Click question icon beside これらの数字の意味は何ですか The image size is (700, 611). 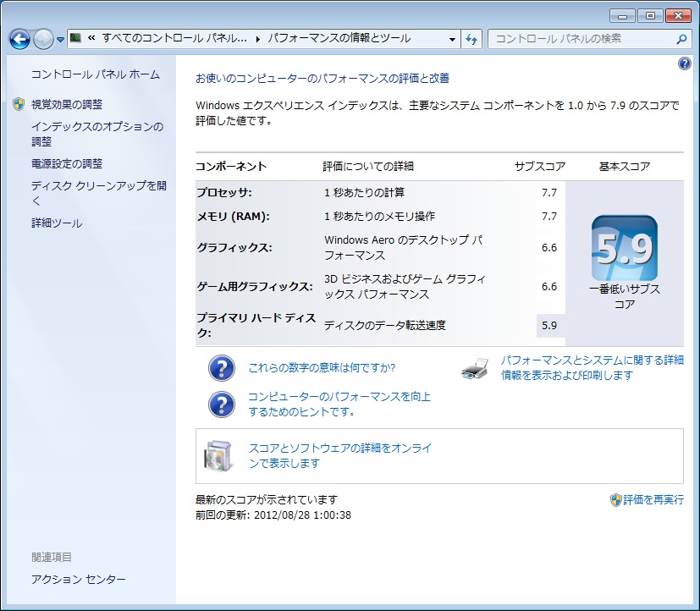[x=221, y=368]
